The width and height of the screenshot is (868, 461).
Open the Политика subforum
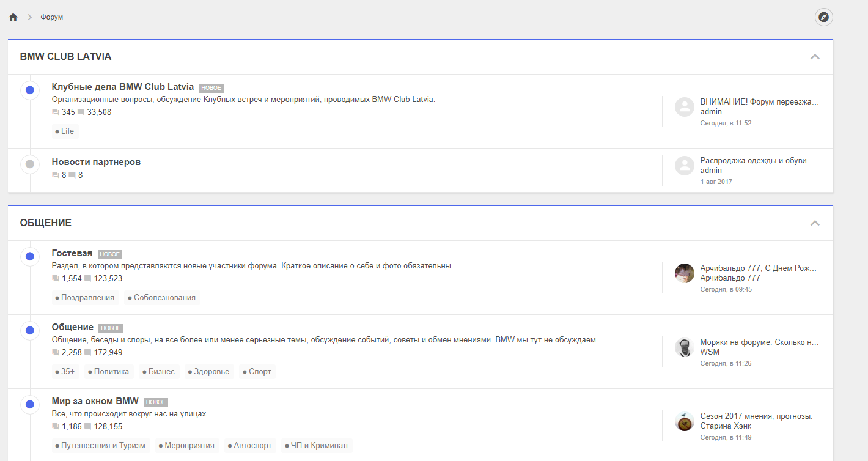(x=109, y=372)
